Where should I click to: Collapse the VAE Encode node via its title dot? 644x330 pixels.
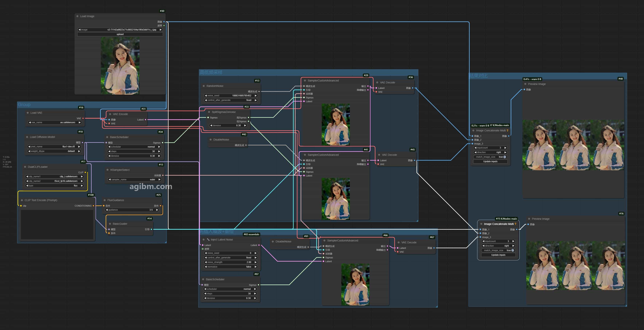[110, 114]
